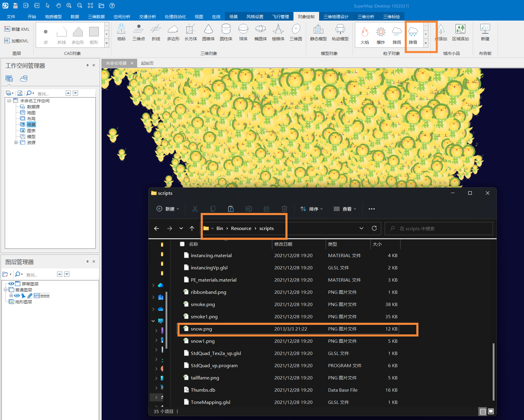
Task: Sort files by 大小 column header
Action: coord(385,244)
